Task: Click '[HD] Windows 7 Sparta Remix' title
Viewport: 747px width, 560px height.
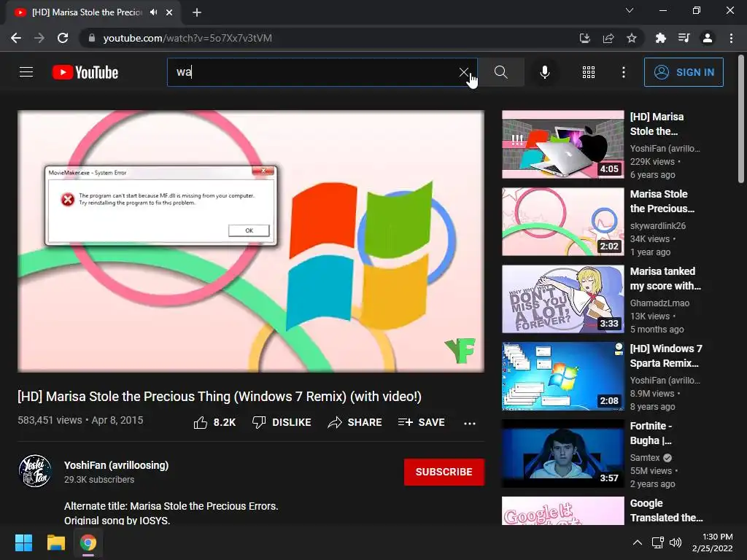Action: pos(666,356)
